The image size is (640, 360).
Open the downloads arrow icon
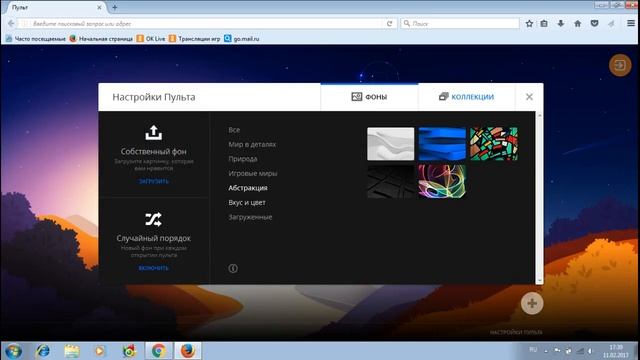pos(561,24)
